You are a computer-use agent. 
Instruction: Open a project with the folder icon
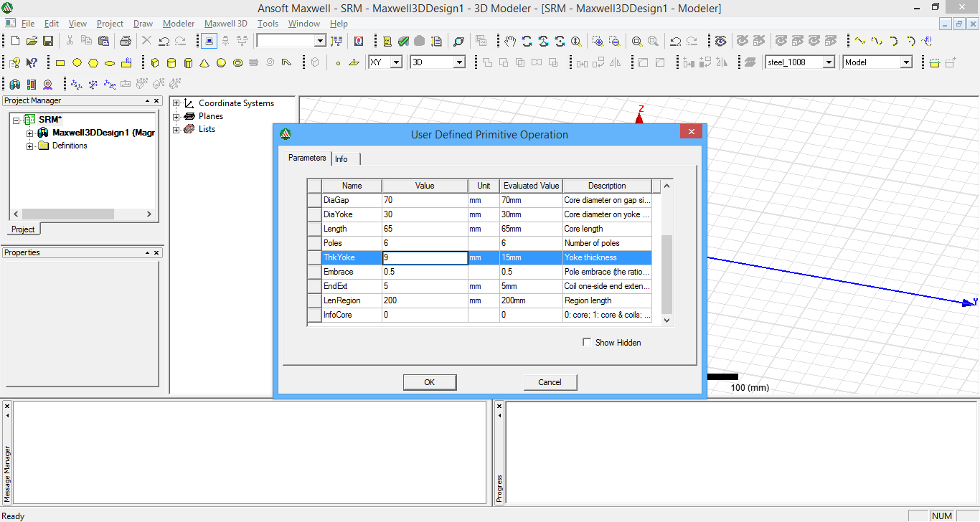click(32, 41)
